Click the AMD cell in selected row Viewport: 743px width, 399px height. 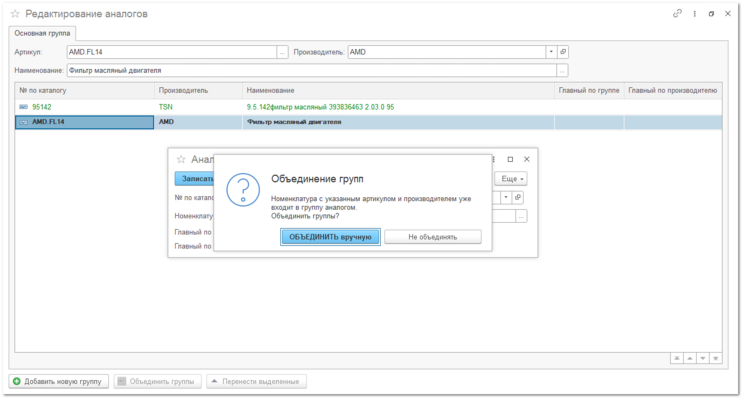point(198,122)
